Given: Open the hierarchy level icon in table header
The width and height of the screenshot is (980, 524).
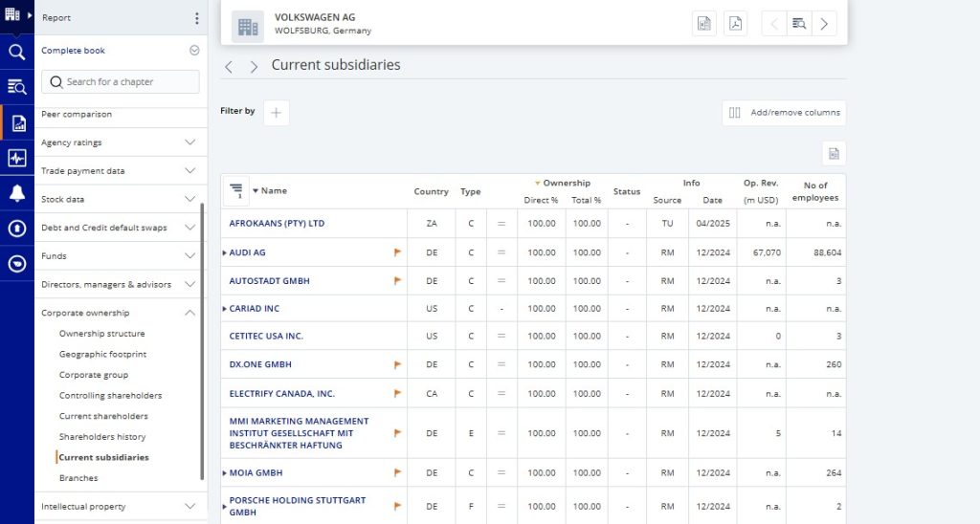Looking at the screenshot, I should [235, 190].
